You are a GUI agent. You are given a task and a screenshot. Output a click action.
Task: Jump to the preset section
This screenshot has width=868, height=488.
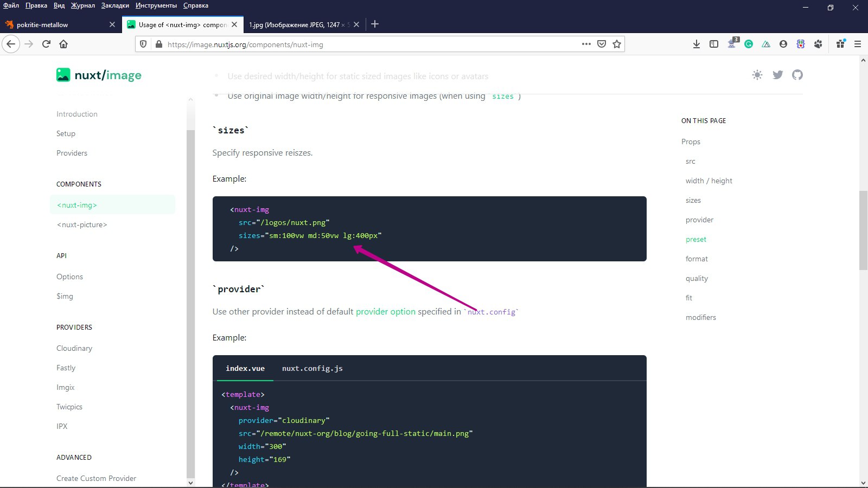(x=695, y=239)
